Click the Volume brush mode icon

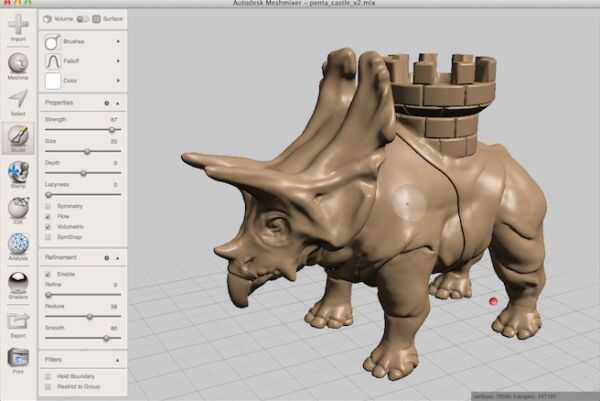point(47,19)
